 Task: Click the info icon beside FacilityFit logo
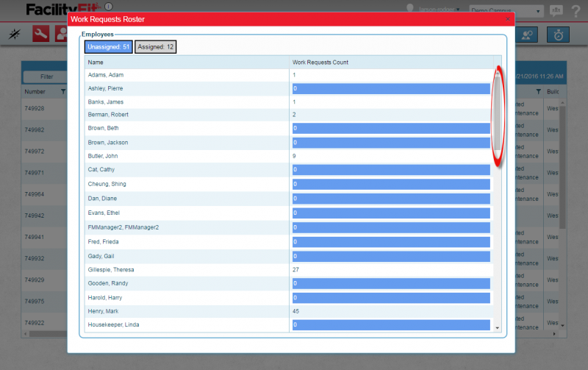point(108,7)
